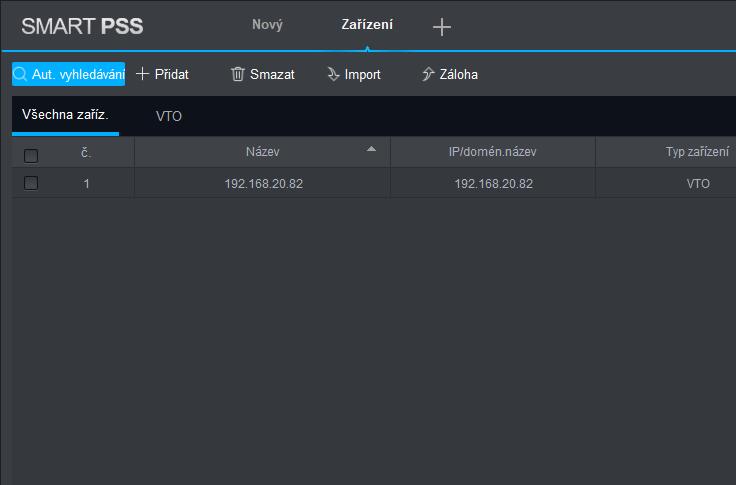This screenshot has height=485, width=736.
Task: Click the Import arrow icon
Action: [333, 74]
